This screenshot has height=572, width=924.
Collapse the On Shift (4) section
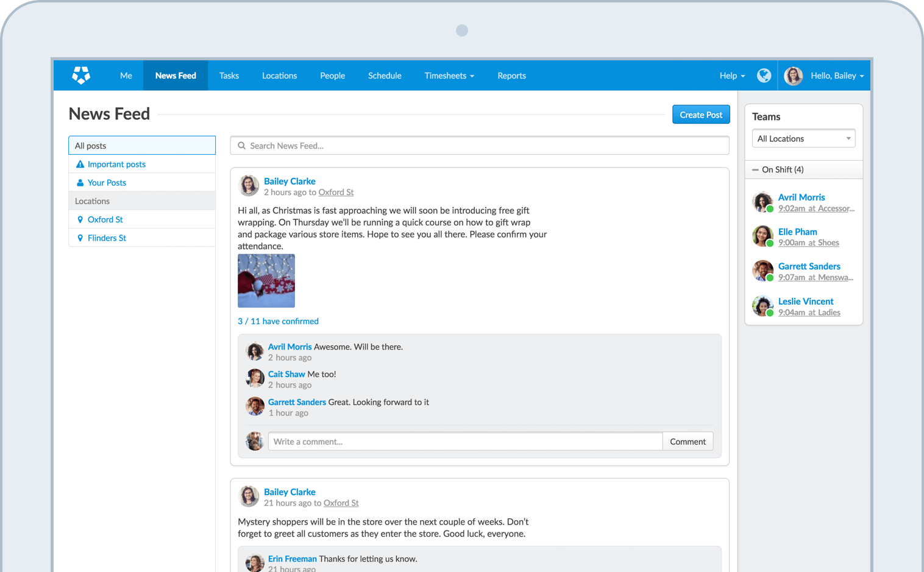756,170
